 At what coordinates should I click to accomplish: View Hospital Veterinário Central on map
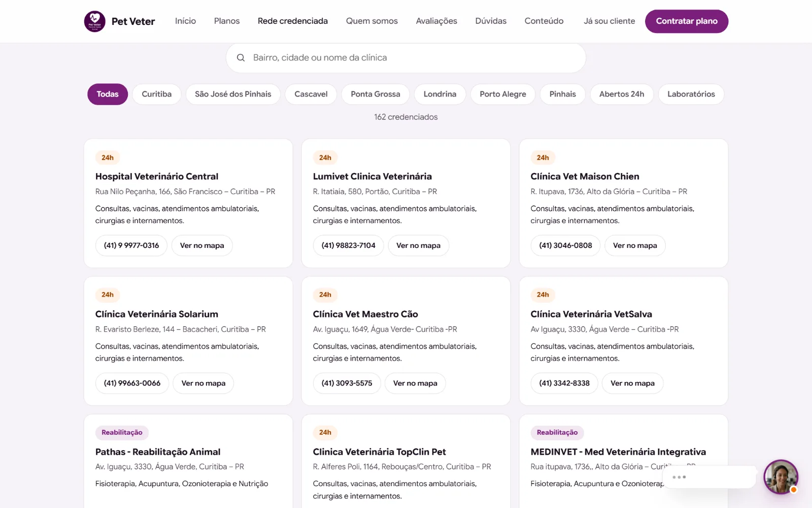pyautogui.click(x=202, y=246)
